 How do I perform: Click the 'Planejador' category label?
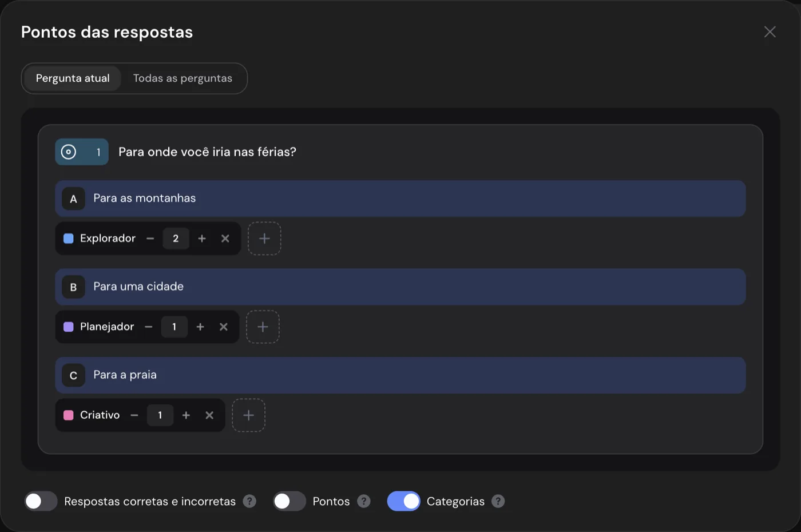pyautogui.click(x=107, y=327)
